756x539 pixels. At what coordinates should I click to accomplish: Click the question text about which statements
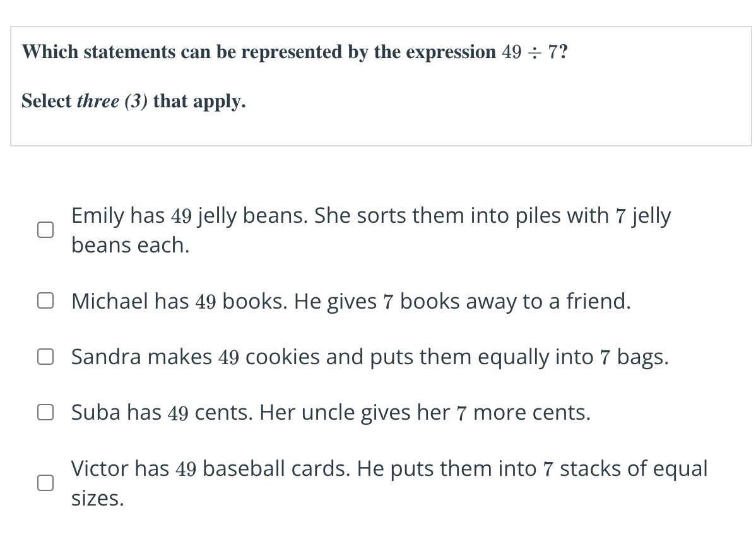point(259,52)
